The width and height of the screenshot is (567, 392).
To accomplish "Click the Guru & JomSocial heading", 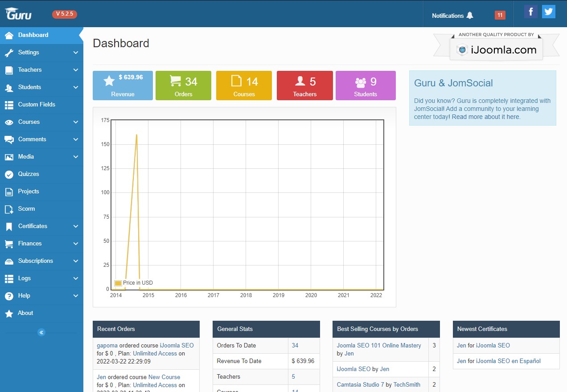I will pyautogui.click(x=453, y=83).
